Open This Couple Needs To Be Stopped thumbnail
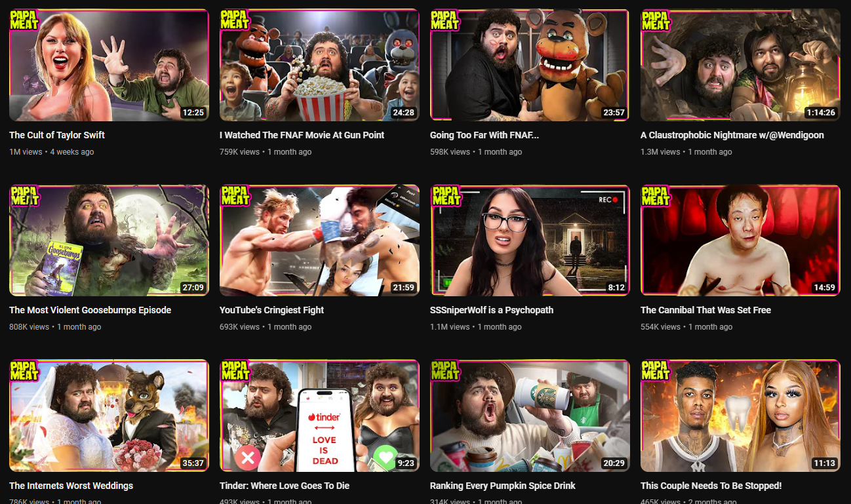 click(x=740, y=416)
